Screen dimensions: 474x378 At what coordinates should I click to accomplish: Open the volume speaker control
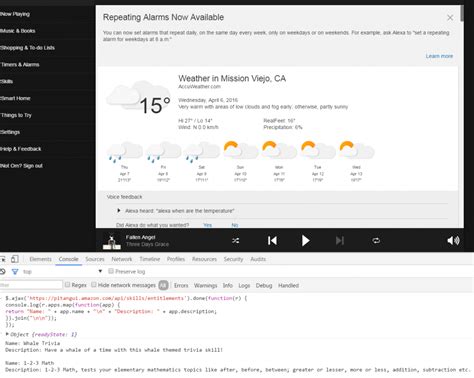[x=453, y=241]
